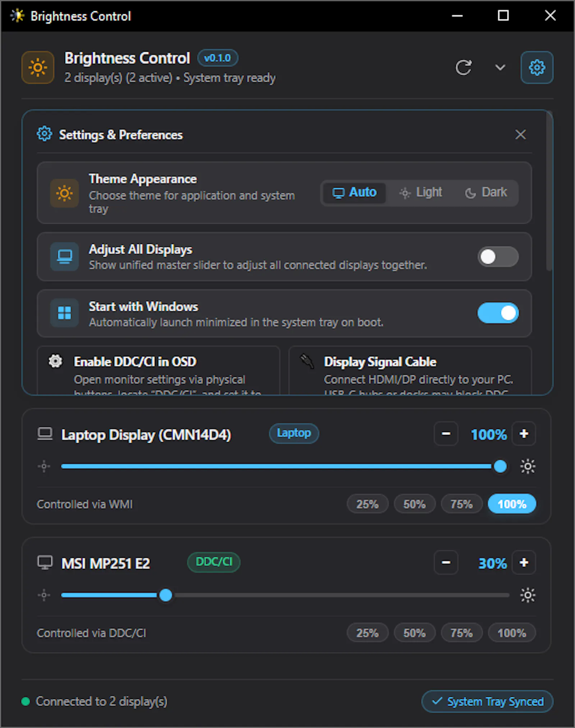Viewport: 575px width, 728px height.
Task: Click the refresh displays icon
Action: tap(464, 68)
